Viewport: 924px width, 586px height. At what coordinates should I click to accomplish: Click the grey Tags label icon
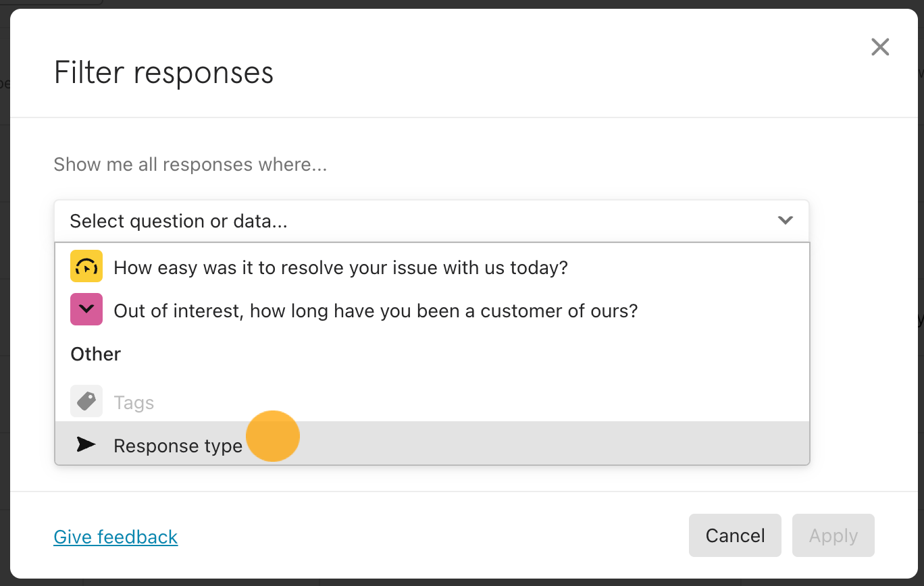pyautogui.click(x=86, y=401)
